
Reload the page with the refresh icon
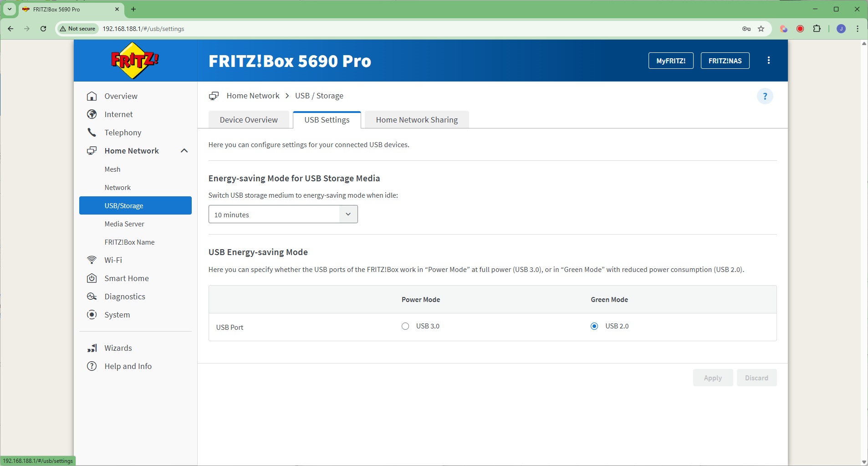click(x=43, y=29)
